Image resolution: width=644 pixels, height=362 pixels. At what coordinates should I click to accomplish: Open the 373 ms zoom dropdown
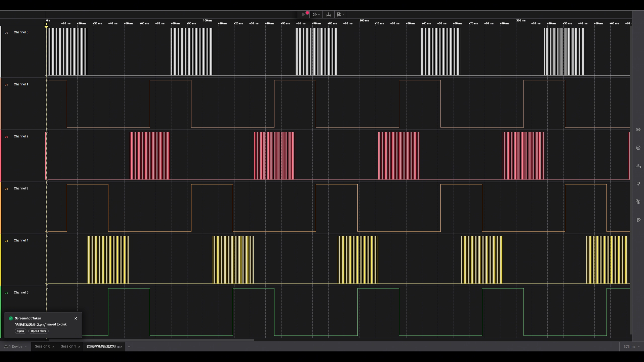(x=631, y=347)
